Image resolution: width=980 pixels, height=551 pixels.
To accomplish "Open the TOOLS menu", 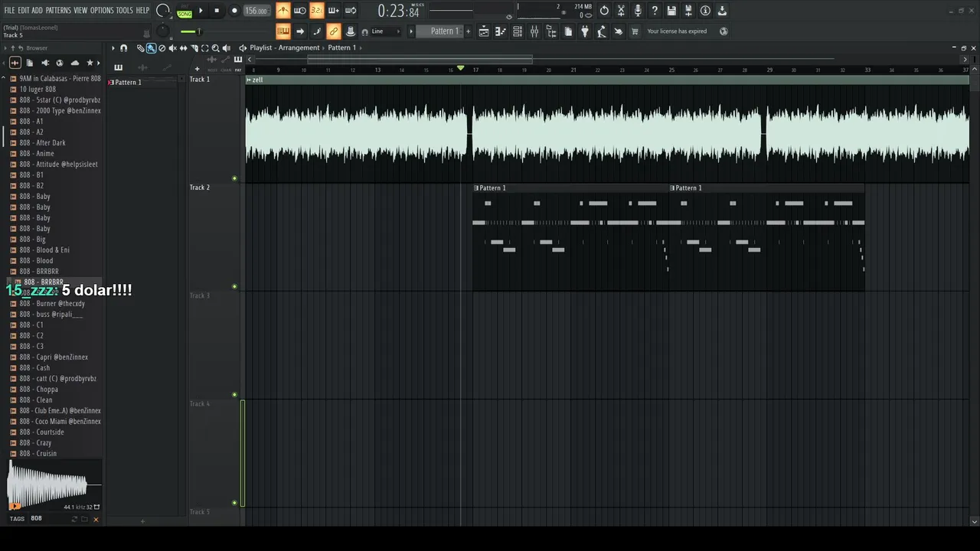I will (x=124, y=11).
